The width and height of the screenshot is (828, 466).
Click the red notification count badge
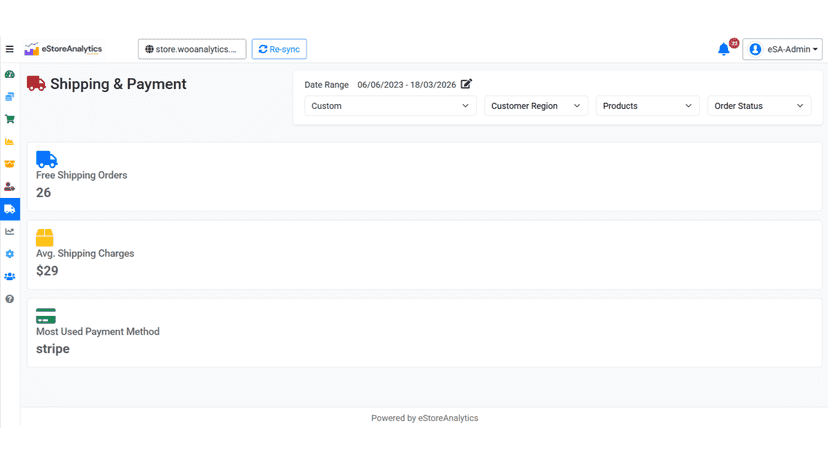734,43
